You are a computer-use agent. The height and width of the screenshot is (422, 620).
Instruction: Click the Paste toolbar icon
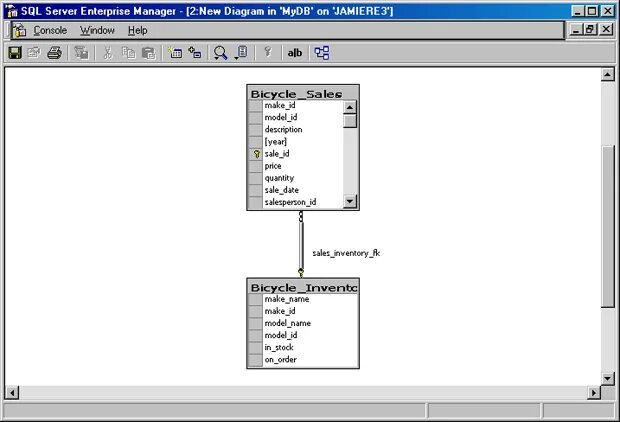(149, 53)
